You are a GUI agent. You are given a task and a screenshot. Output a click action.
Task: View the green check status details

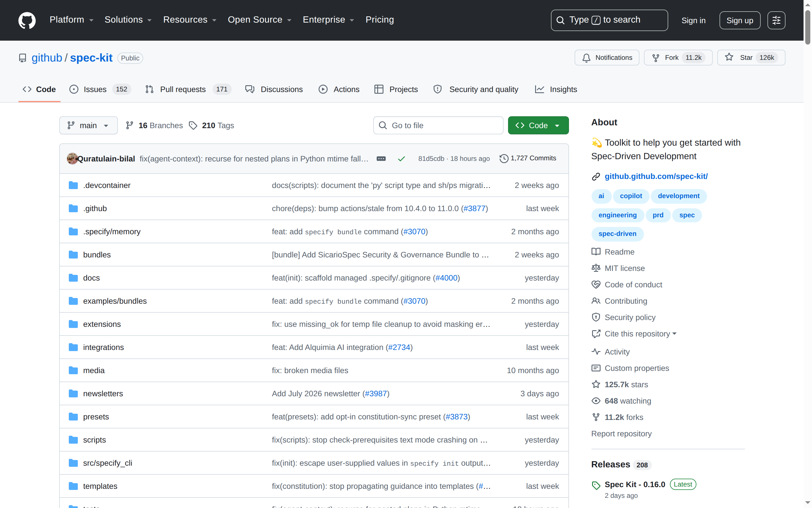(x=401, y=159)
